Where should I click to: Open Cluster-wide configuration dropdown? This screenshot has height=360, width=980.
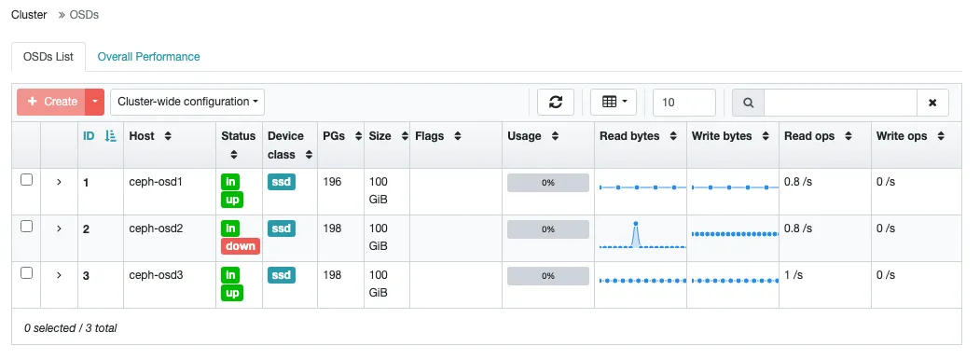tap(187, 102)
